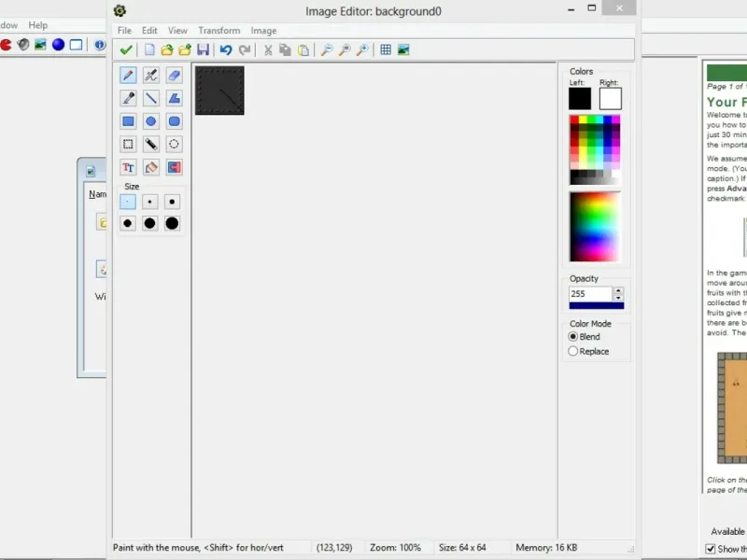Viewport: 747px width, 560px height.
Task: Pick the second smallest brush size
Action: [149, 202]
